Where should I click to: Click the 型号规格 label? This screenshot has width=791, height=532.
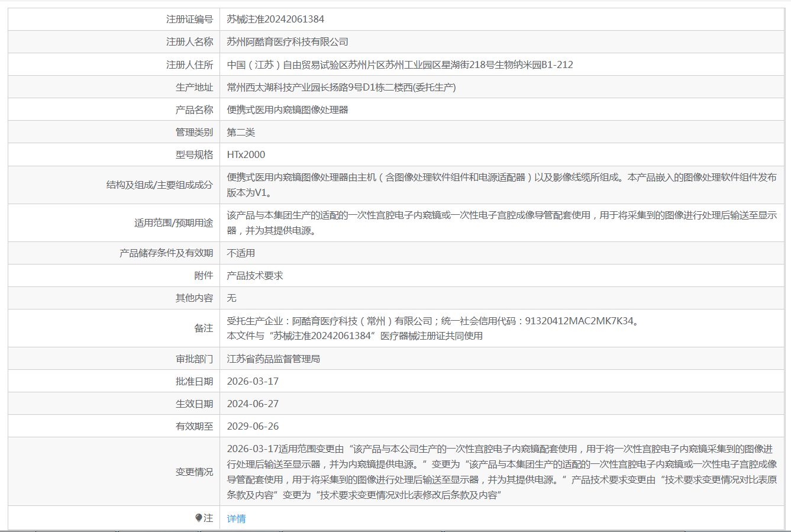point(194,154)
